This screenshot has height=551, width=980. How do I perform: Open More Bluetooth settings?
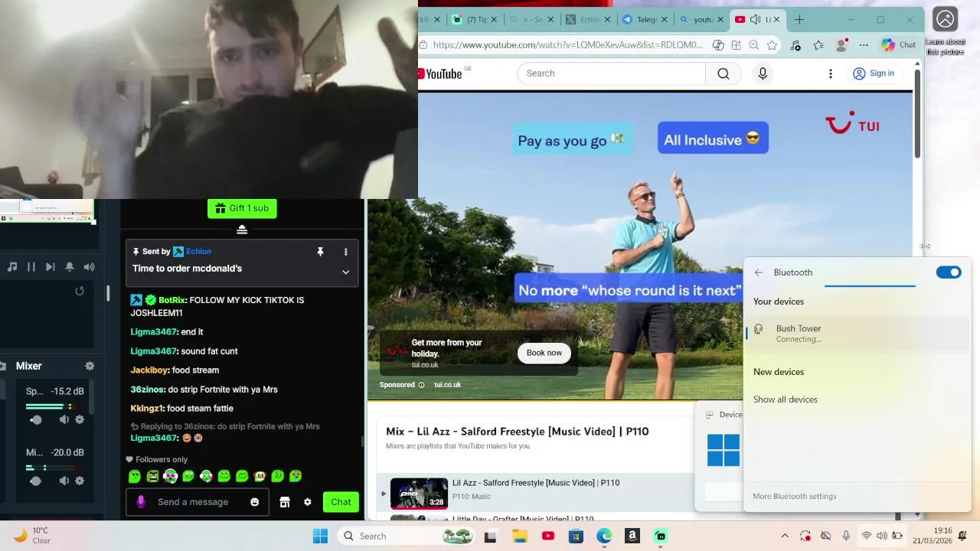click(795, 496)
